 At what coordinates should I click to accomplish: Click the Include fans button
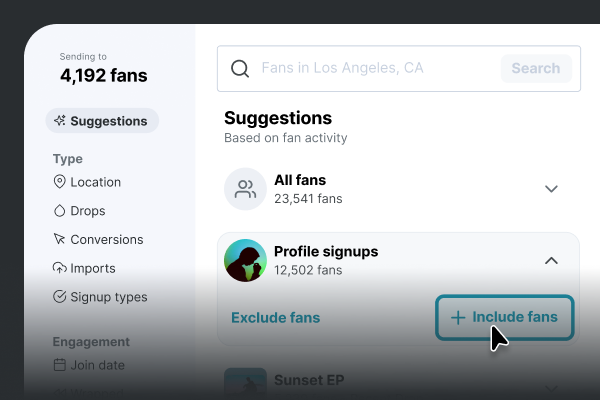tap(505, 317)
